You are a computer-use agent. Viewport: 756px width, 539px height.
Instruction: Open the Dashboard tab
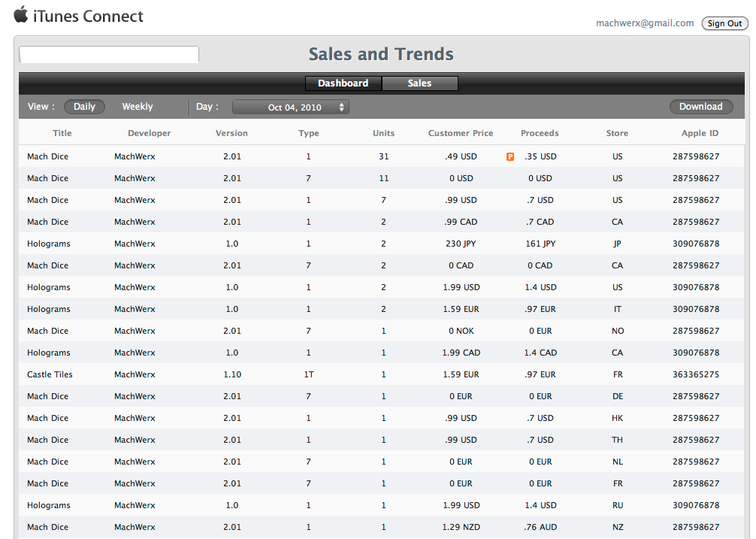pyautogui.click(x=343, y=83)
